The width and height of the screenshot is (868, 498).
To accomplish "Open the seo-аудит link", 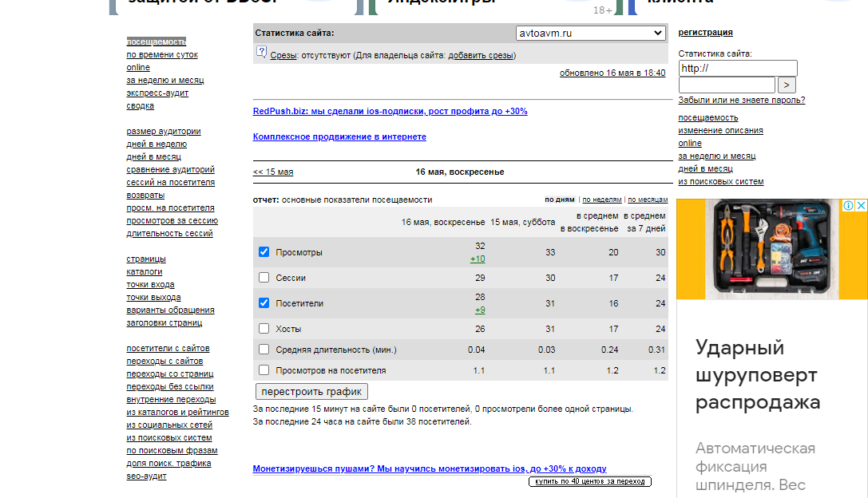I will (x=146, y=476).
